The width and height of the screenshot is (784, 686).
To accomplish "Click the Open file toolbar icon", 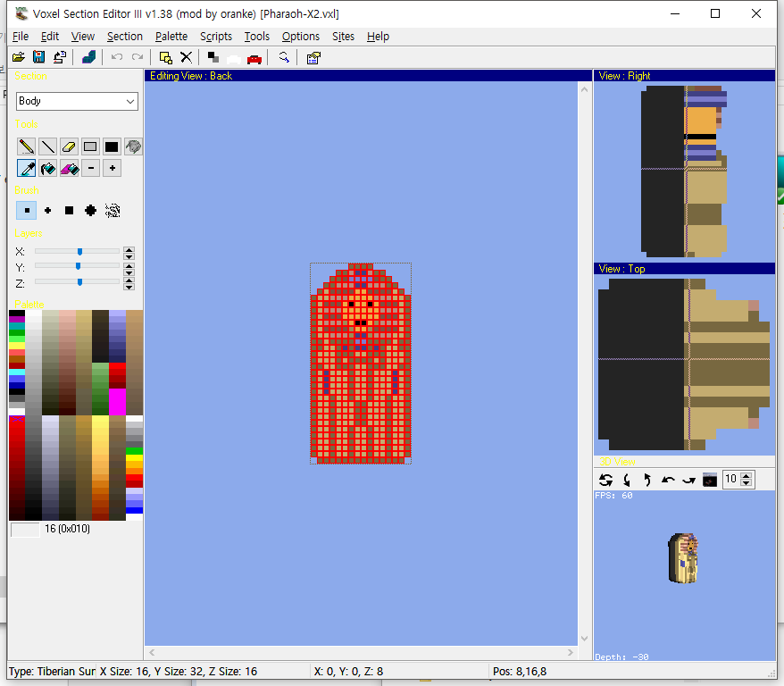I will coord(19,57).
